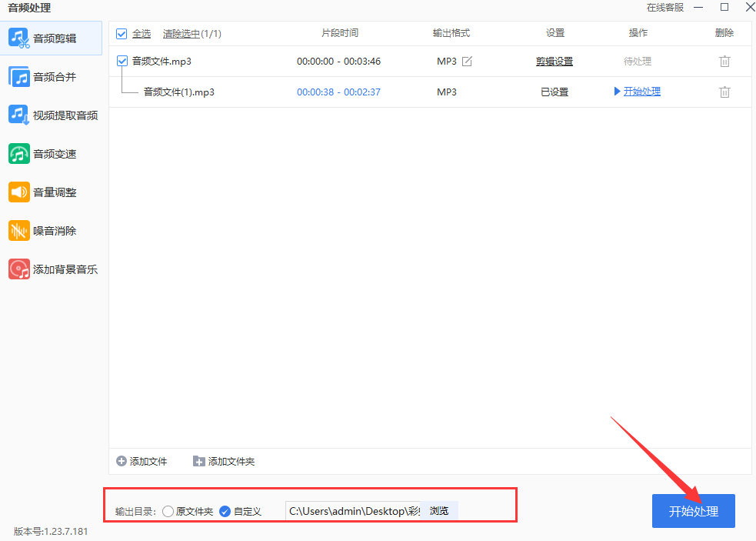Click the 浏览 browse button

(x=438, y=510)
